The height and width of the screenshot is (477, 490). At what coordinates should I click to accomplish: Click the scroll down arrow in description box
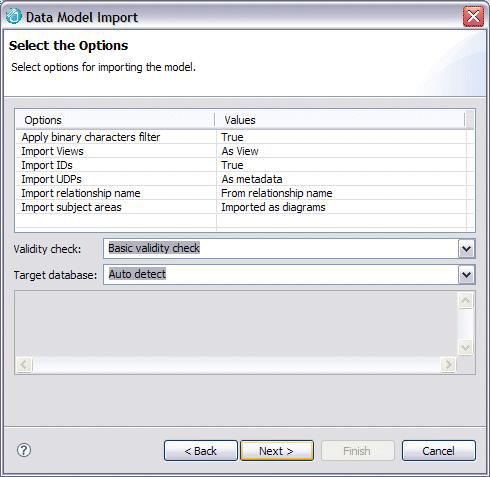(x=465, y=348)
